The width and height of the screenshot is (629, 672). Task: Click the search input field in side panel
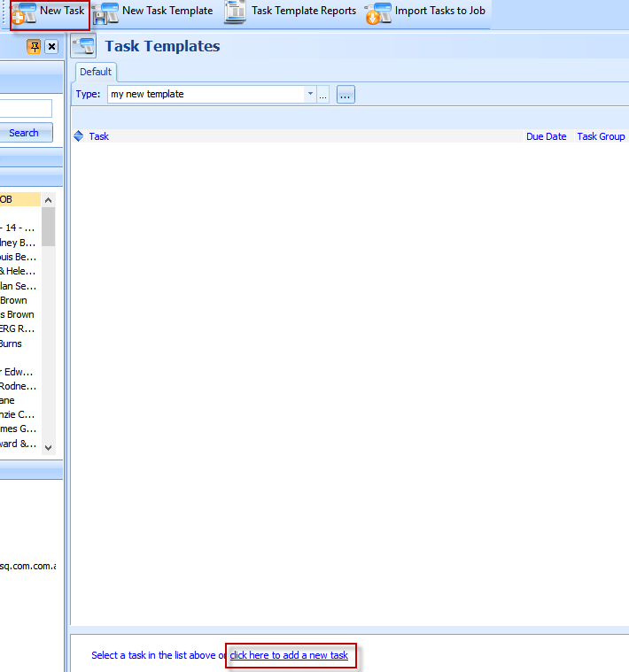pyautogui.click(x=25, y=108)
